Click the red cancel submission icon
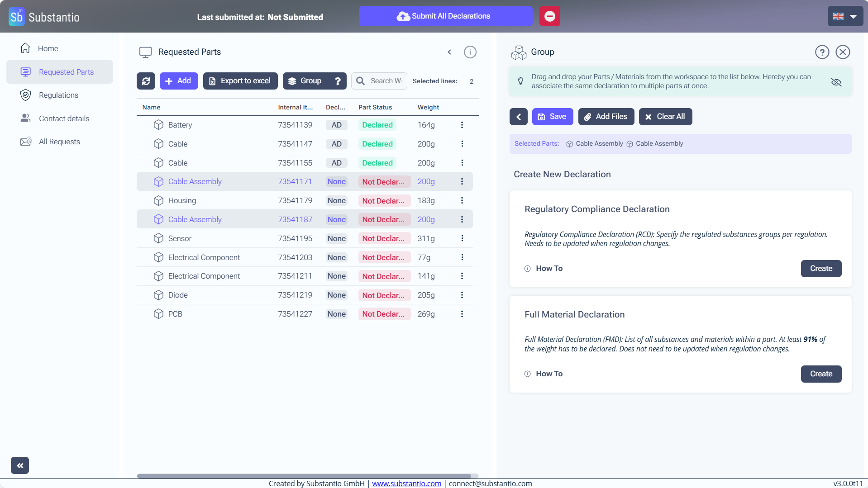The width and height of the screenshot is (868, 488). coord(549,16)
